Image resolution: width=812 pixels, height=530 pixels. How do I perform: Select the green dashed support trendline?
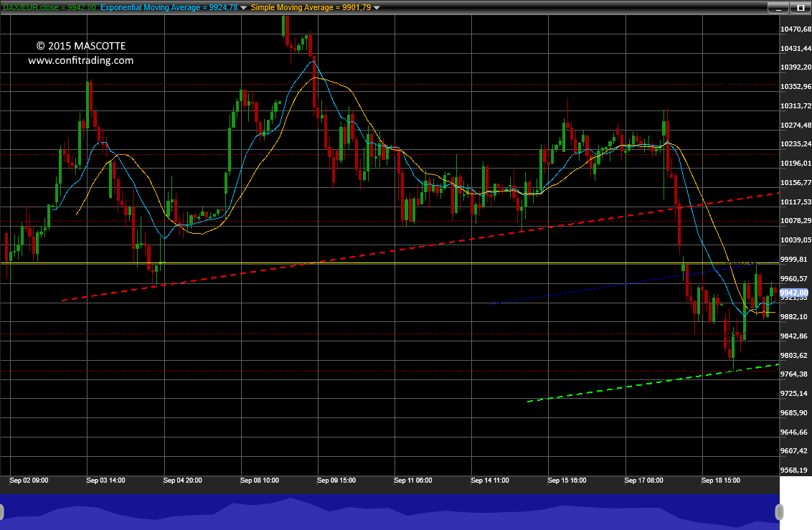pos(653,383)
